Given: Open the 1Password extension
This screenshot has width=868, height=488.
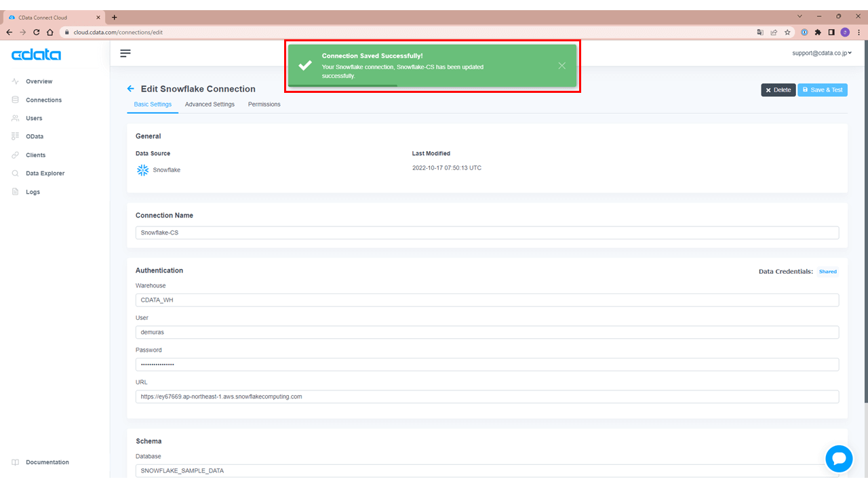Looking at the screenshot, I should click(x=805, y=32).
